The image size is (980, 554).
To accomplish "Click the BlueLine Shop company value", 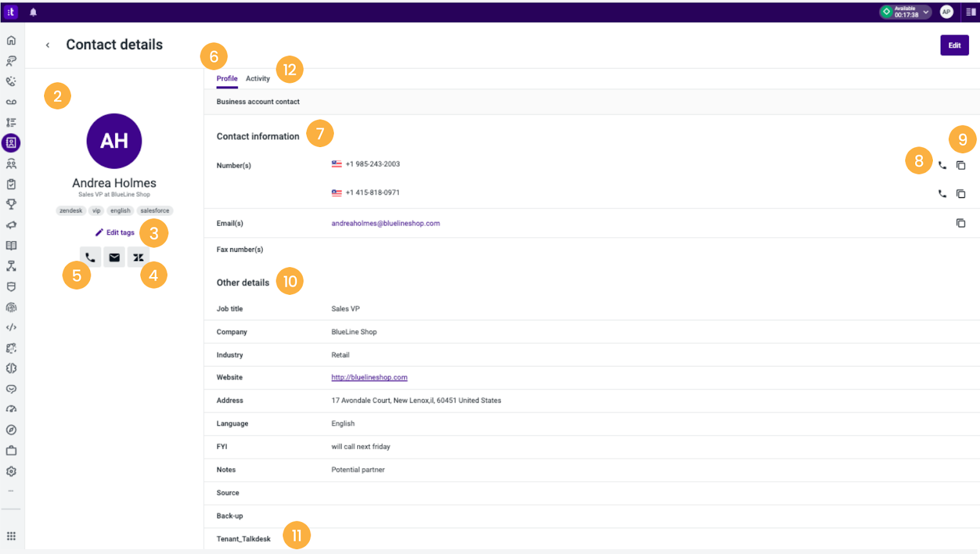I will pyautogui.click(x=354, y=332).
